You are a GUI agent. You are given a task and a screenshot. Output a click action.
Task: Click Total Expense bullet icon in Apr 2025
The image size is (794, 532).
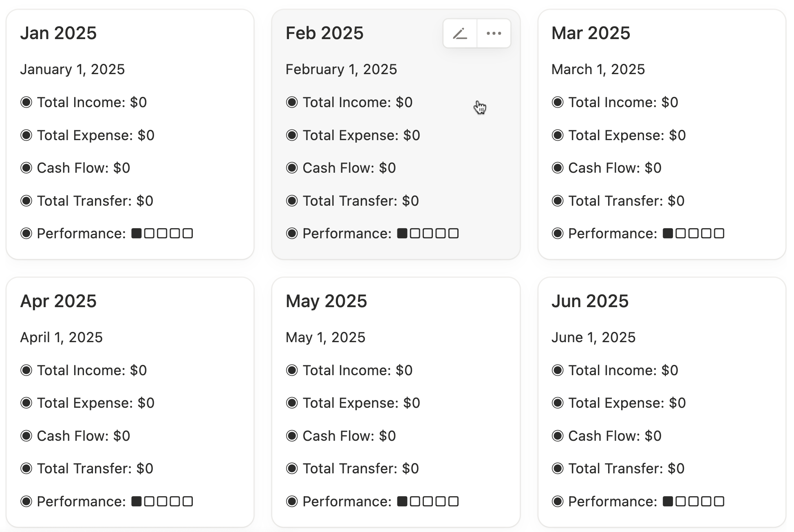pyautogui.click(x=26, y=403)
